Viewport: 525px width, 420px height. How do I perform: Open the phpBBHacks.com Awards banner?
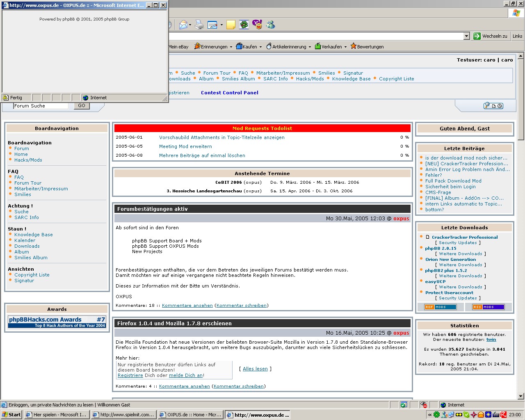tap(57, 322)
